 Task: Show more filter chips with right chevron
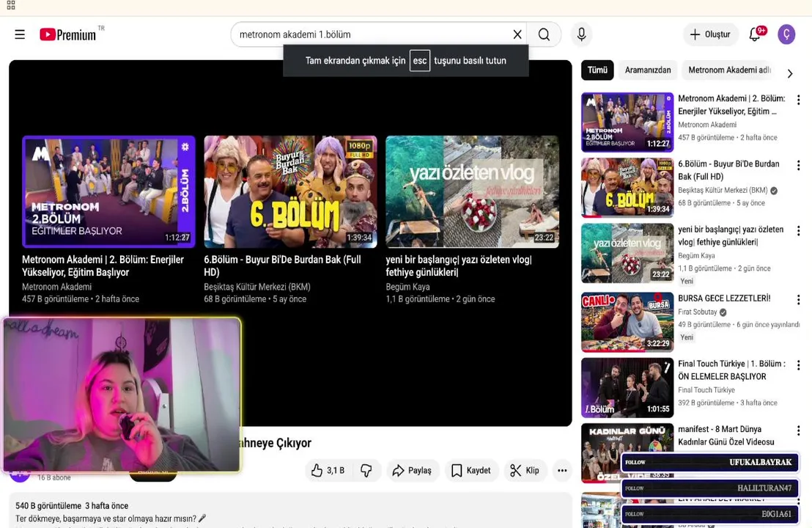coord(790,73)
